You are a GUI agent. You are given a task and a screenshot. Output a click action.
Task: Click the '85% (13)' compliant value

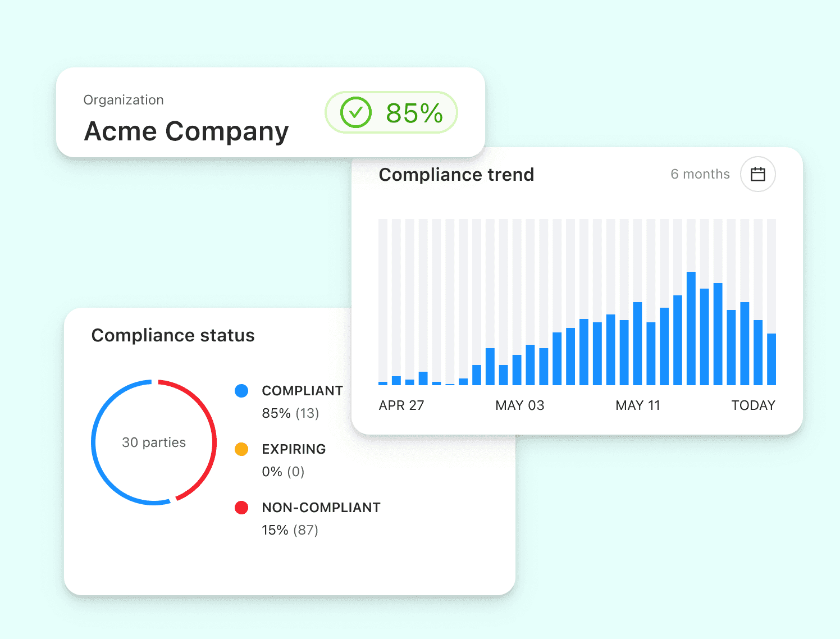(x=290, y=413)
